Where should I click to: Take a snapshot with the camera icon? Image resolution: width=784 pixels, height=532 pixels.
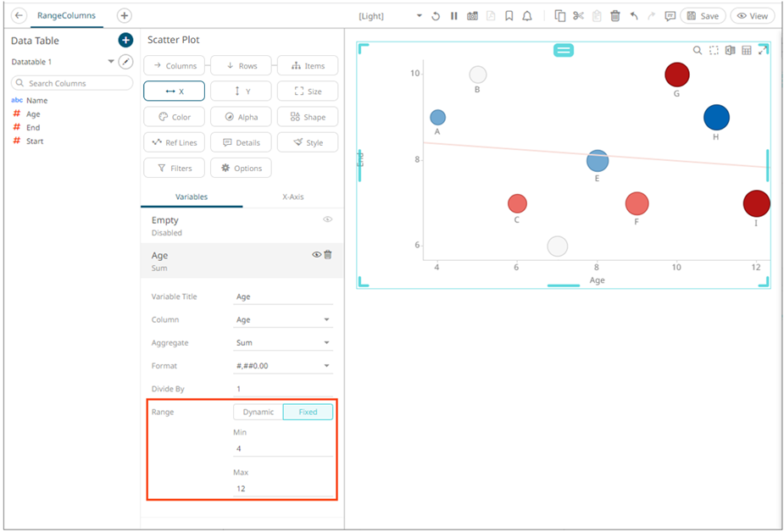pos(472,15)
